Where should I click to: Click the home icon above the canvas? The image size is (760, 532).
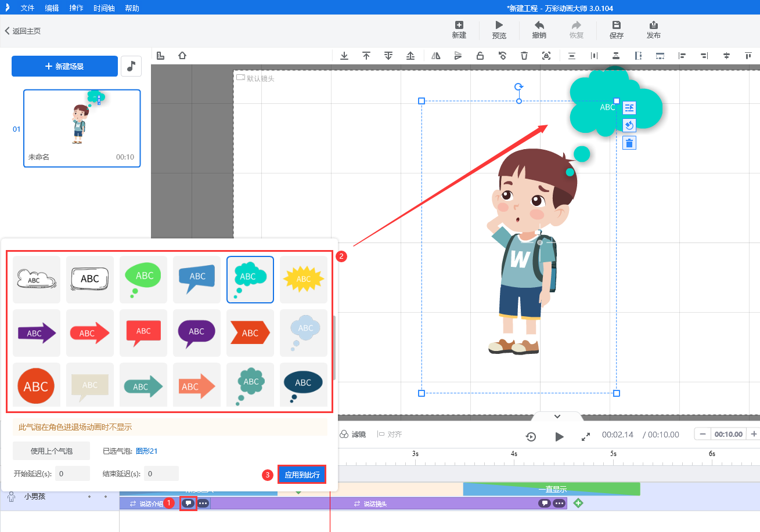(182, 56)
